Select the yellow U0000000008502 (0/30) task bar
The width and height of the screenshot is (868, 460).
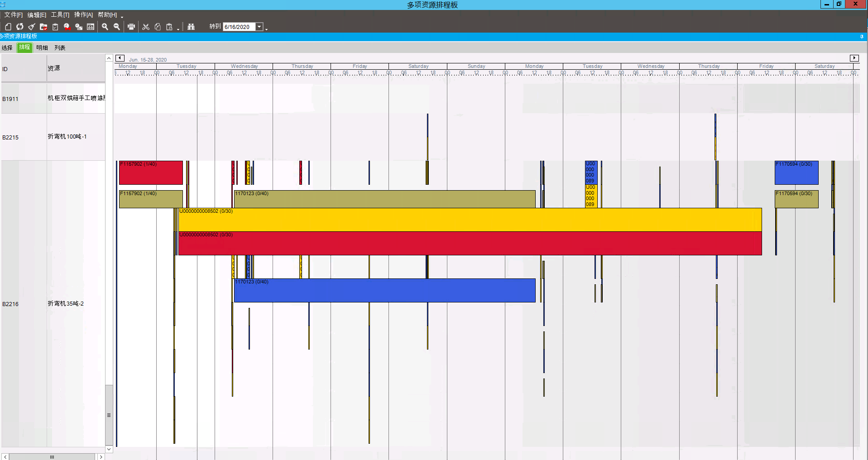tap(470, 220)
